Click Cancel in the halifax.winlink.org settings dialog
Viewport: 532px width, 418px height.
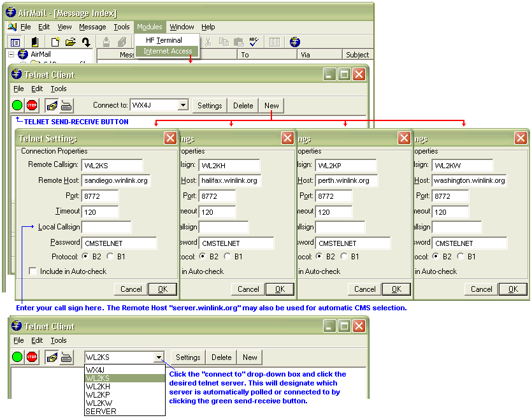click(248, 289)
